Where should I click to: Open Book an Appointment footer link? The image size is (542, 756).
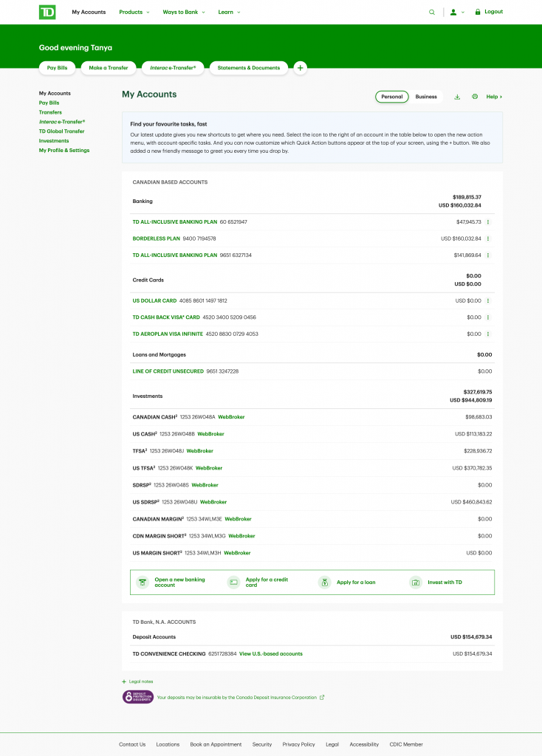click(x=216, y=744)
